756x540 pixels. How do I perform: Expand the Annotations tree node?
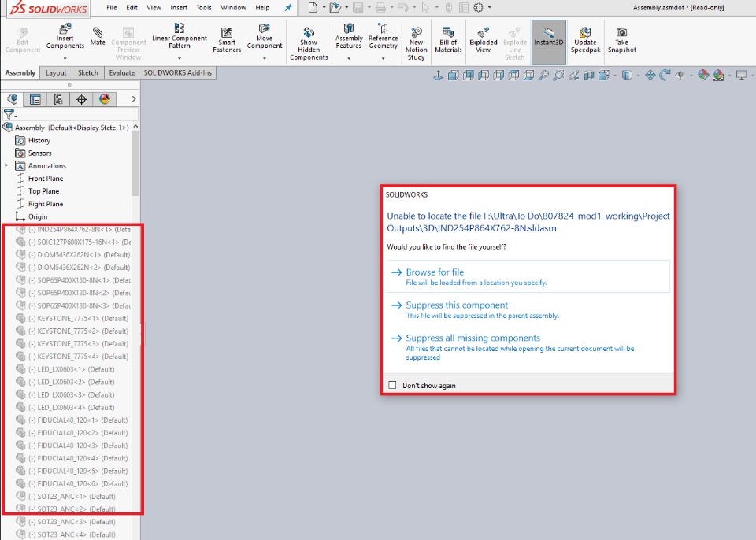(6, 165)
